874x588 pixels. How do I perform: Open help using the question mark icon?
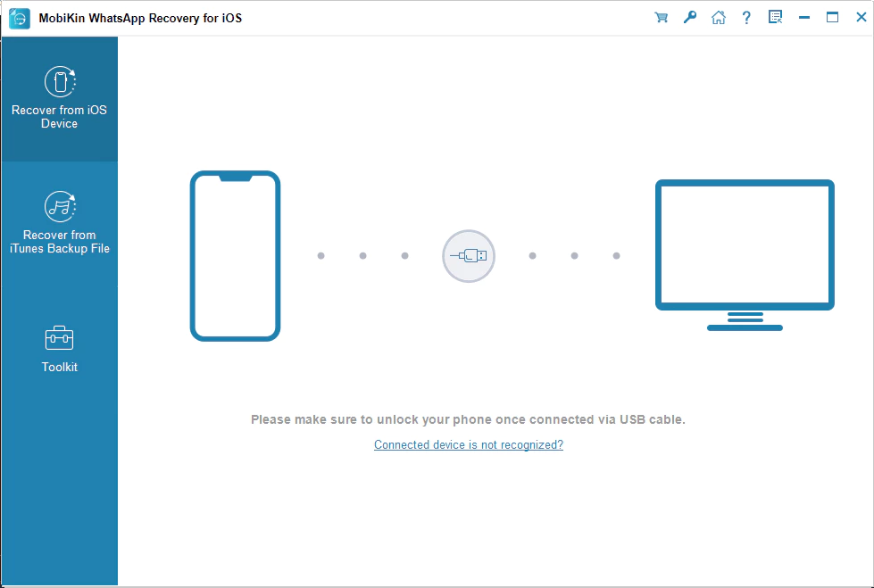(746, 17)
